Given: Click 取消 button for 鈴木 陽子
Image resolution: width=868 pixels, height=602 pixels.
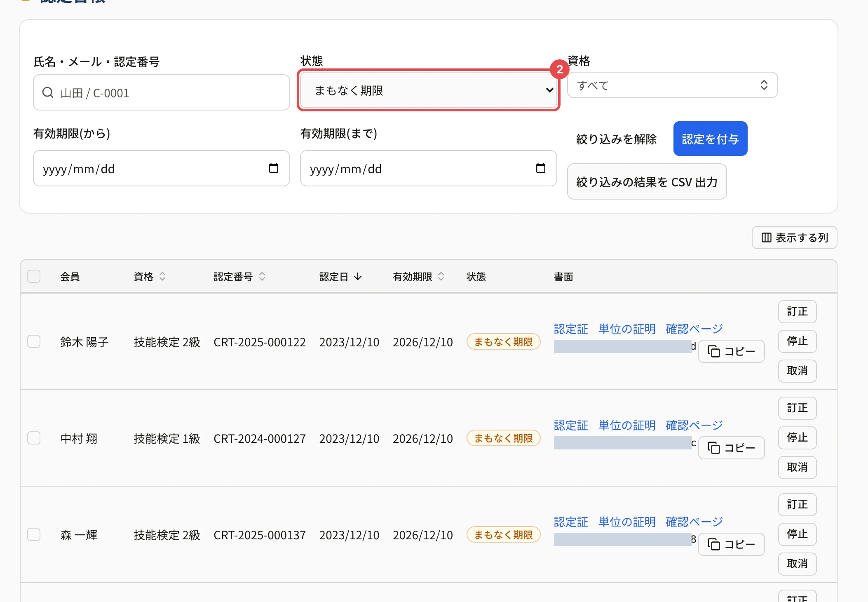Looking at the screenshot, I should coord(798,371).
